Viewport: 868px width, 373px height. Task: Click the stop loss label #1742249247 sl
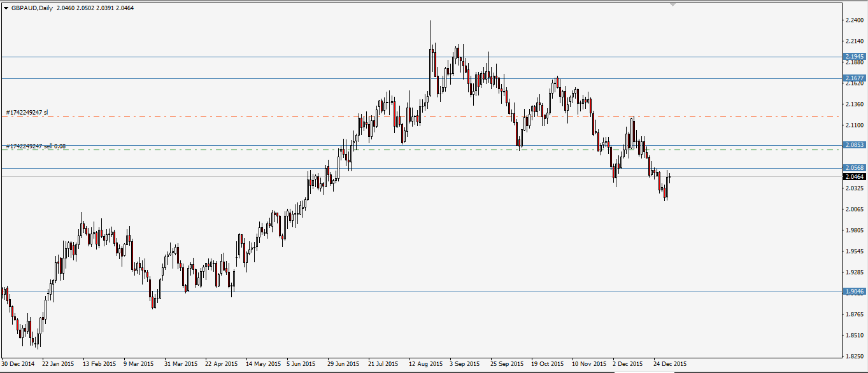tap(27, 113)
